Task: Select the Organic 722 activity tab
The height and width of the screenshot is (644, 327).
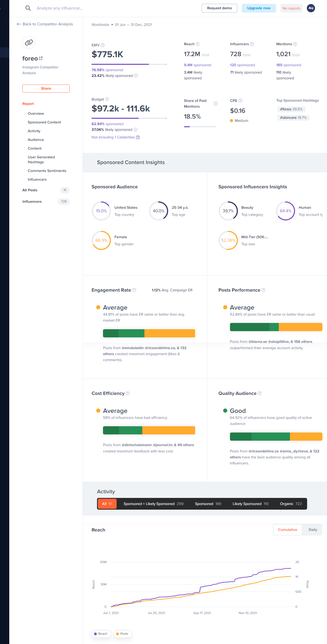Action: pos(290,504)
